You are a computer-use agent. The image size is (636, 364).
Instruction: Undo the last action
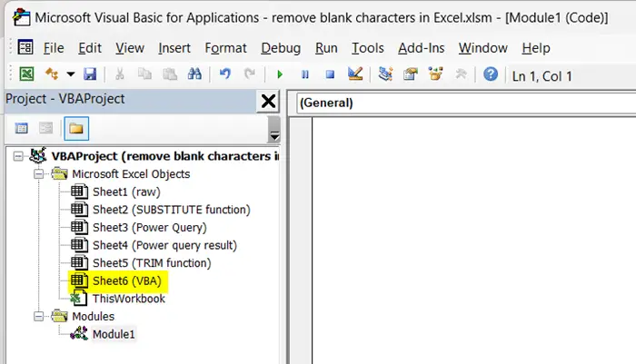(x=224, y=74)
